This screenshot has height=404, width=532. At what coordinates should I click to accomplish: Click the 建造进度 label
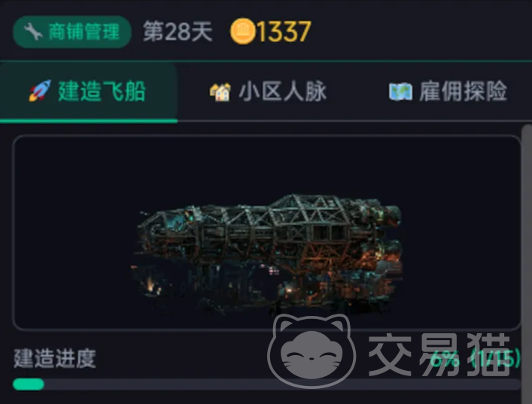click(55, 359)
